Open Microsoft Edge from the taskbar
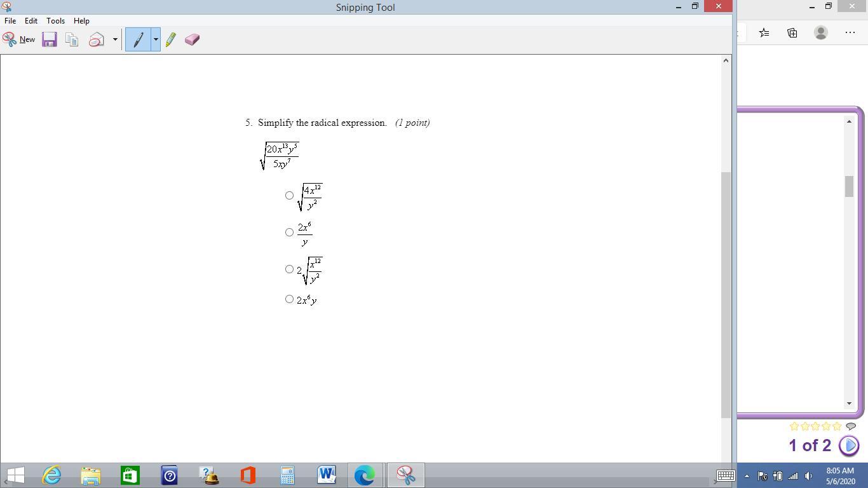The width and height of the screenshot is (868, 488). (365, 475)
